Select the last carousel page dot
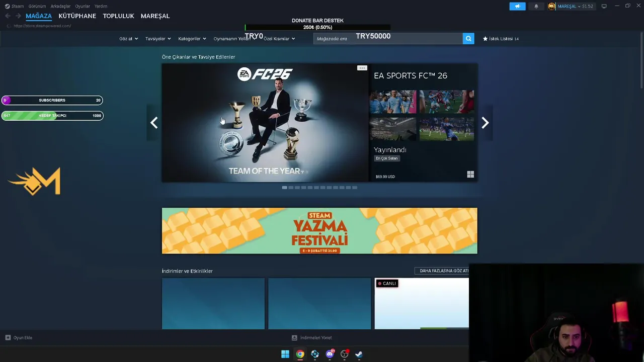The height and width of the screenshot is (362, 644). (355, 188)
